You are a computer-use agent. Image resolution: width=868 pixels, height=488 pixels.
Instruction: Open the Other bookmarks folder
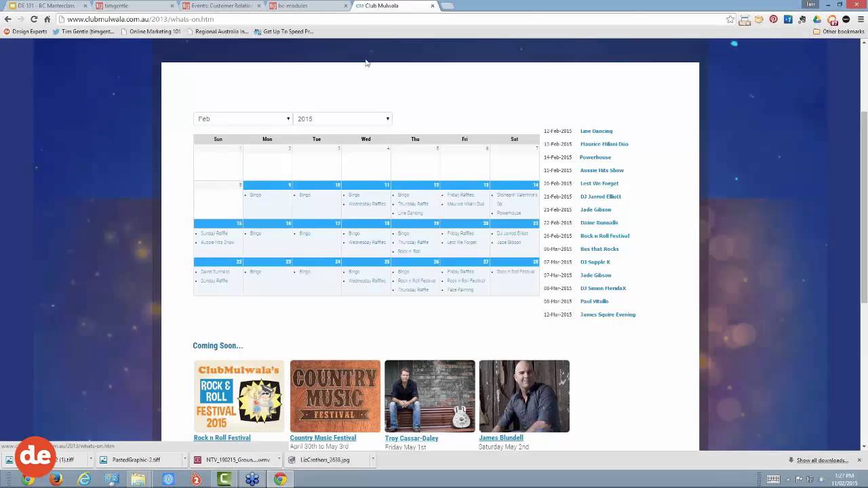[x=839, y=31]
